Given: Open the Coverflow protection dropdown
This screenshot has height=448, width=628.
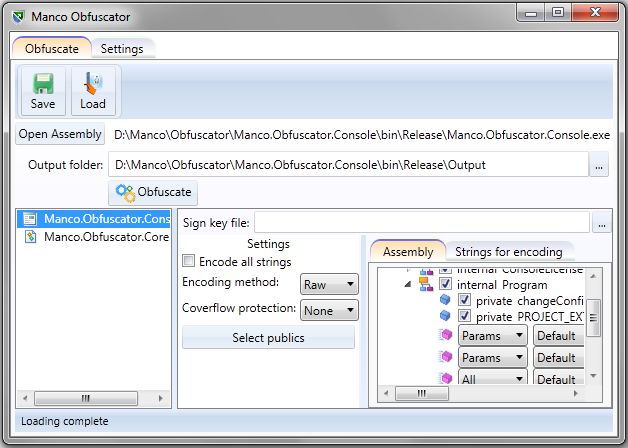Looking at the screenshot, I should click(329, 310).
